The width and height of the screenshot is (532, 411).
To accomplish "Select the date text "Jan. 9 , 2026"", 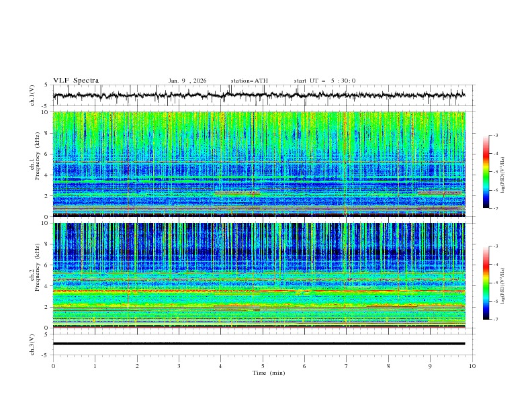I will coord(187,81).
